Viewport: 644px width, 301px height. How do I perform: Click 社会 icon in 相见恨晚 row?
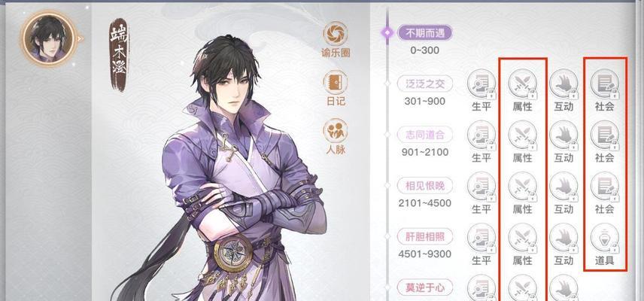click(605, 186)
